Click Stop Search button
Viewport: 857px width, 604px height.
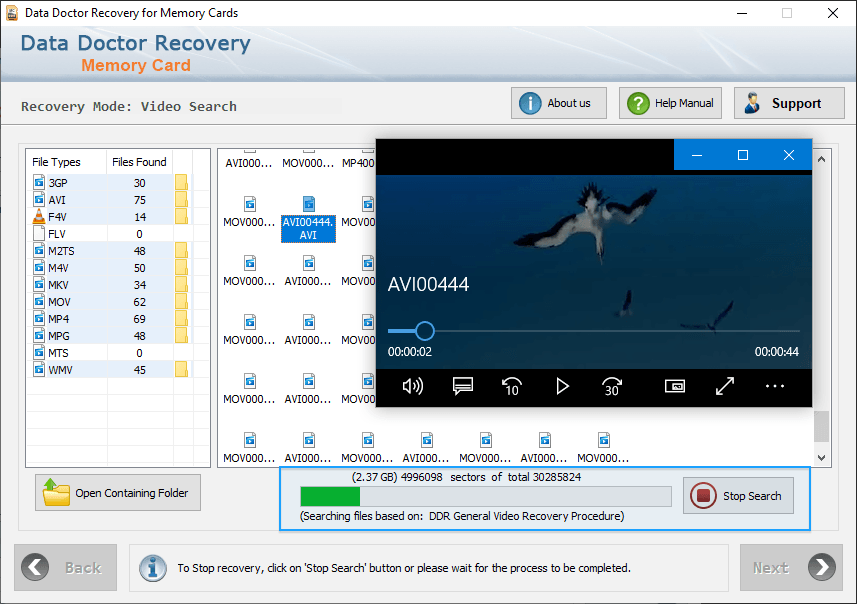[x=738, y=496]
